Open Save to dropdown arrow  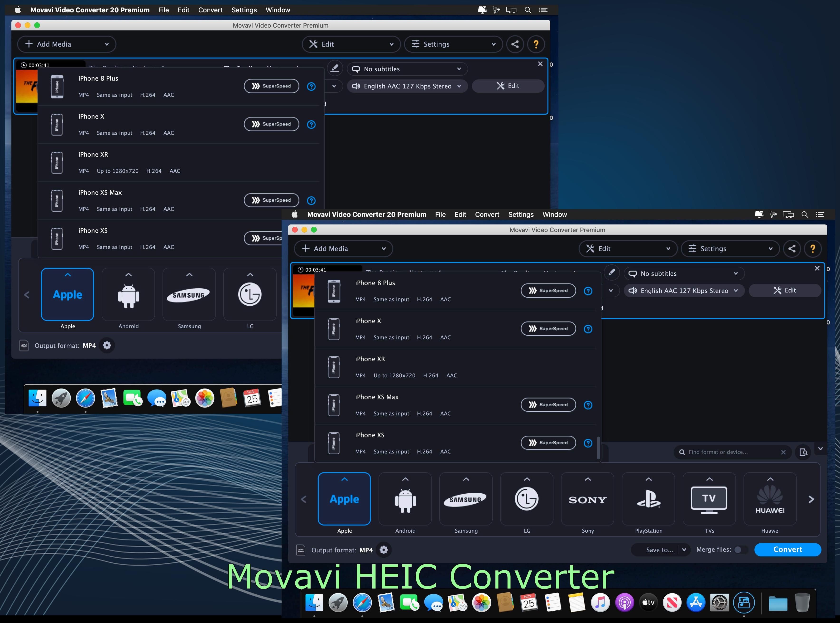click(684, 550)
